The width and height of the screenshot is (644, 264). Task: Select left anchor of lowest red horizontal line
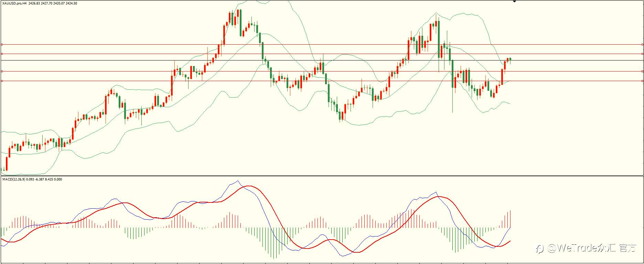point(2,81)
